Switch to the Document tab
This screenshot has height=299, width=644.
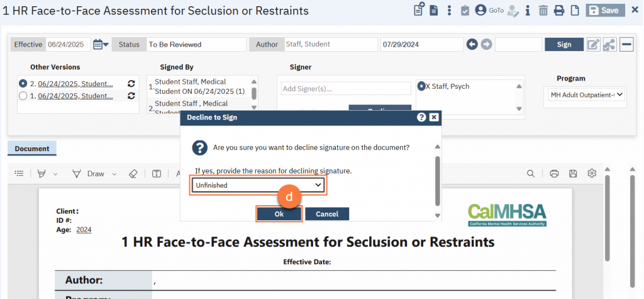pos(32,149)
